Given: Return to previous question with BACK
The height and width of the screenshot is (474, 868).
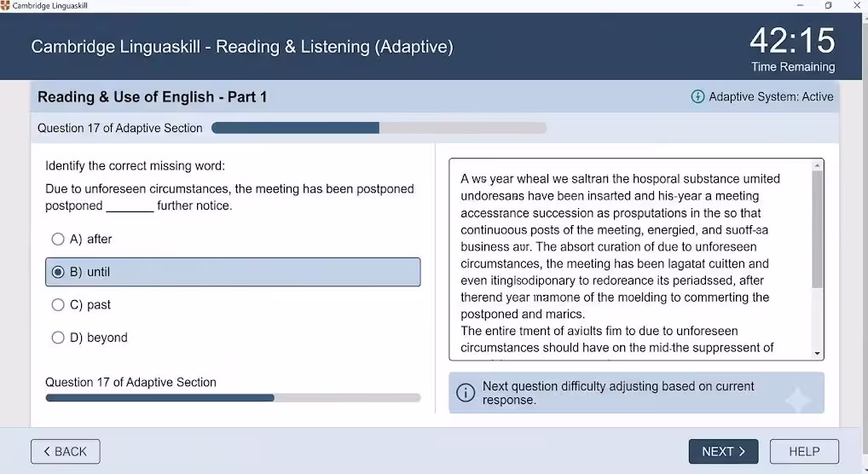Looking at the screenshot, I should tap(66, 451).
